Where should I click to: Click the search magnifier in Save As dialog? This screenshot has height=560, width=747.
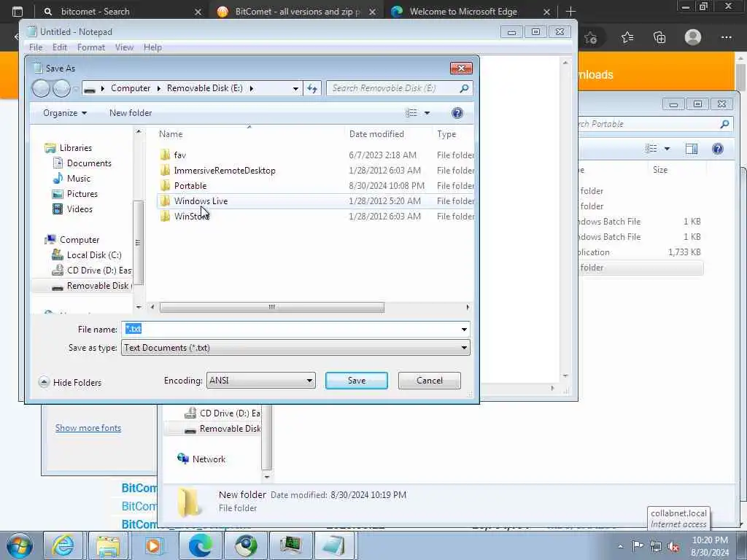click(464, 88)
